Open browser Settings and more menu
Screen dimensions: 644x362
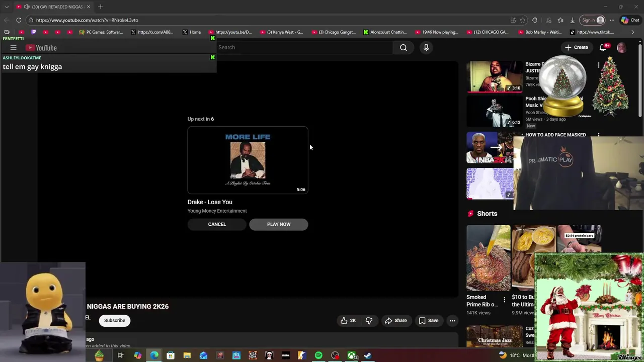pyautogui.click(x=612, y=20)
